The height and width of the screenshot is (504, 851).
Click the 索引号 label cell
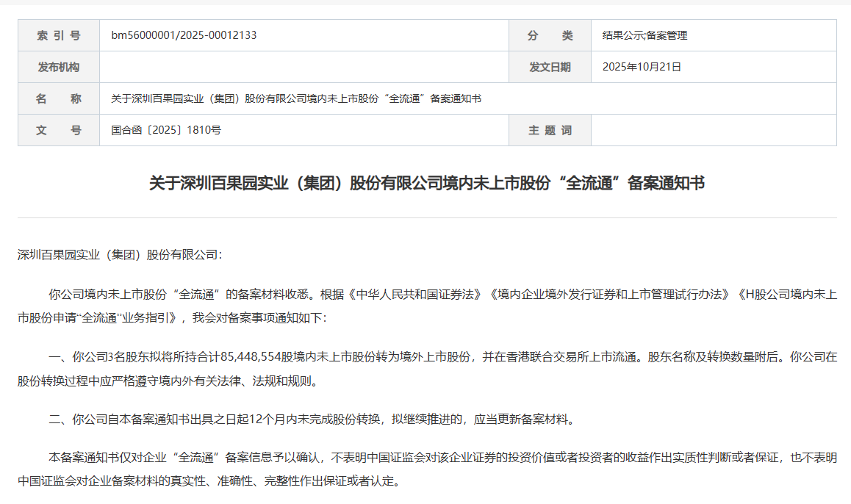coord(59,35)
